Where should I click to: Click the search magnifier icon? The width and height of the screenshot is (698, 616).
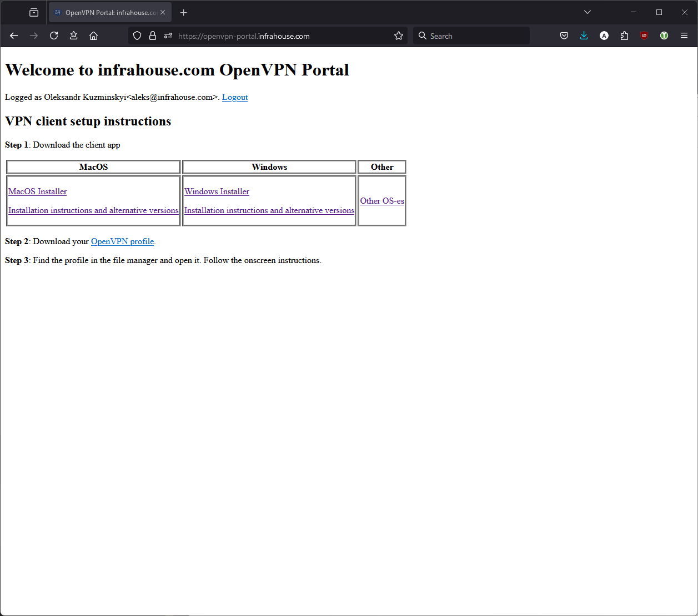pos(423,36)
